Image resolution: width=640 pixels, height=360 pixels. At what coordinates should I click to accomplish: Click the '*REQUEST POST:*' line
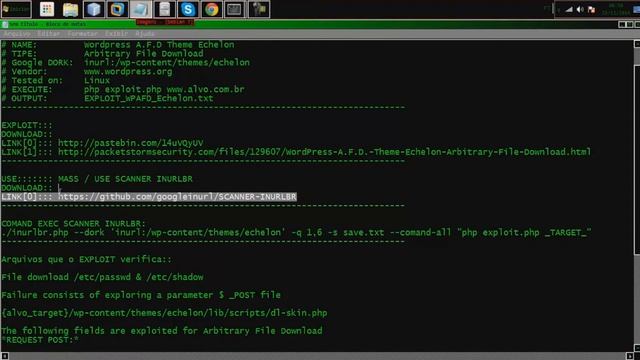click(x=40, y=340)
